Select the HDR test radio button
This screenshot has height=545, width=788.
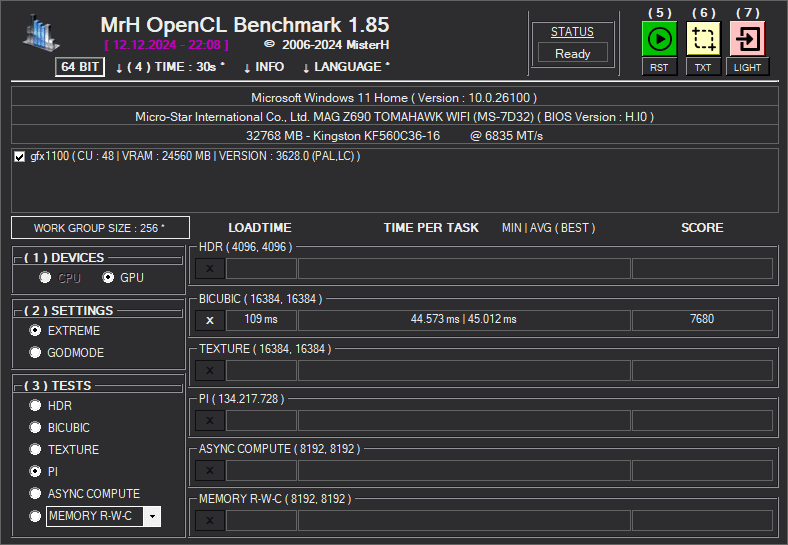point(35,405)
